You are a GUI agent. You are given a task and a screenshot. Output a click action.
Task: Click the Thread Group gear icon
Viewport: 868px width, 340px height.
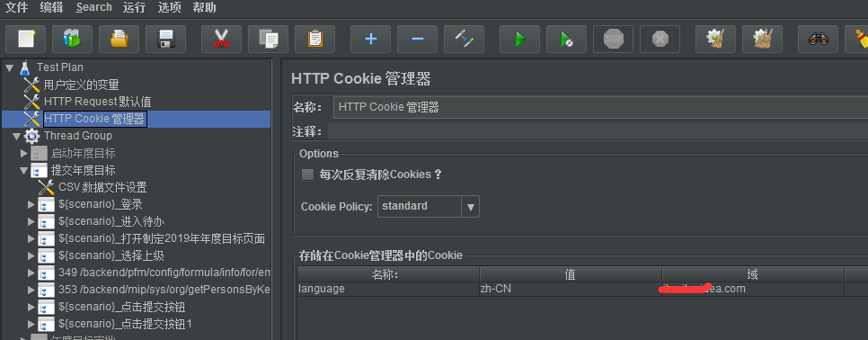[32, 136]
